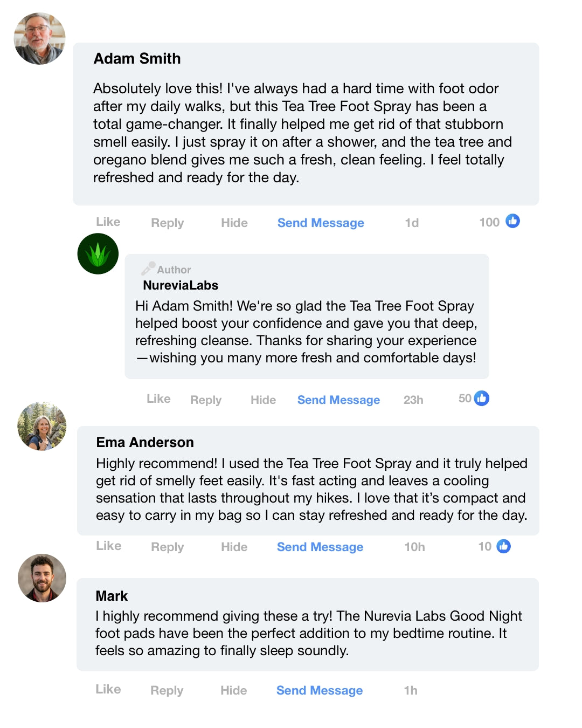The image size is (582, 728).
Task: Send Message to NureviaLabs
Action: pos(338,400)
